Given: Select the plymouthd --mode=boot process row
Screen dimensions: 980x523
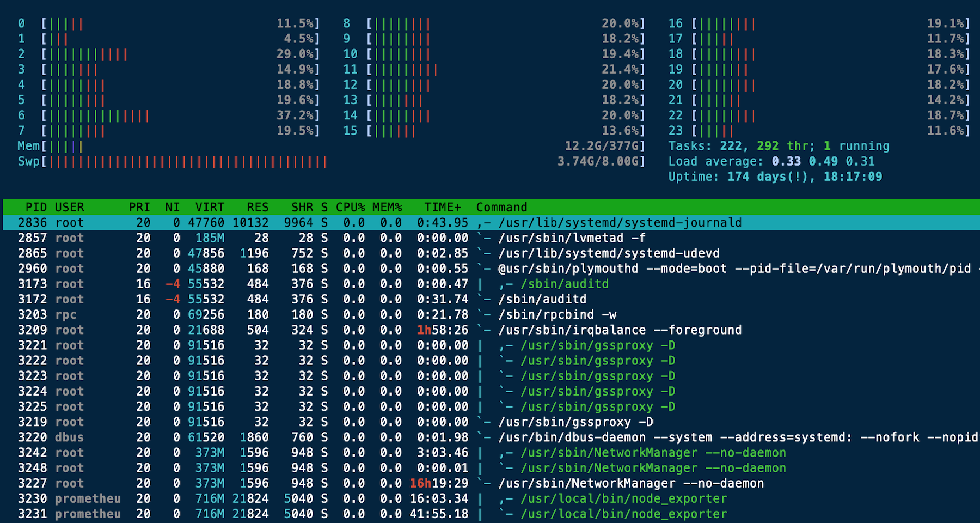Looking at the screenshot, I should click(491, 269).
